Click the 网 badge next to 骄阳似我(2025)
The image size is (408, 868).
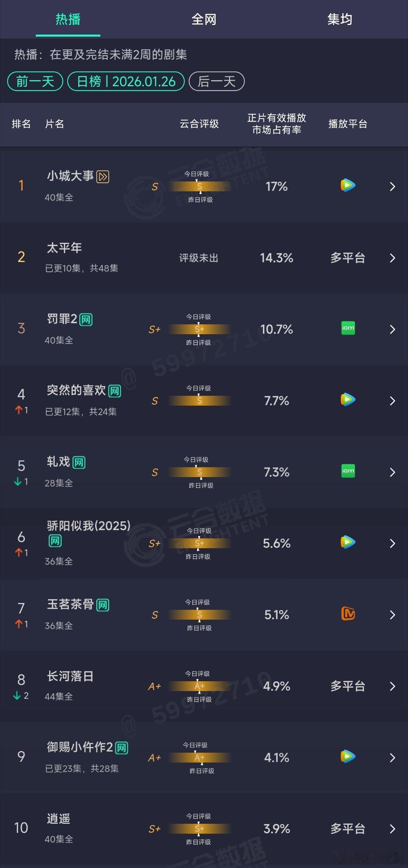[55, 541]
